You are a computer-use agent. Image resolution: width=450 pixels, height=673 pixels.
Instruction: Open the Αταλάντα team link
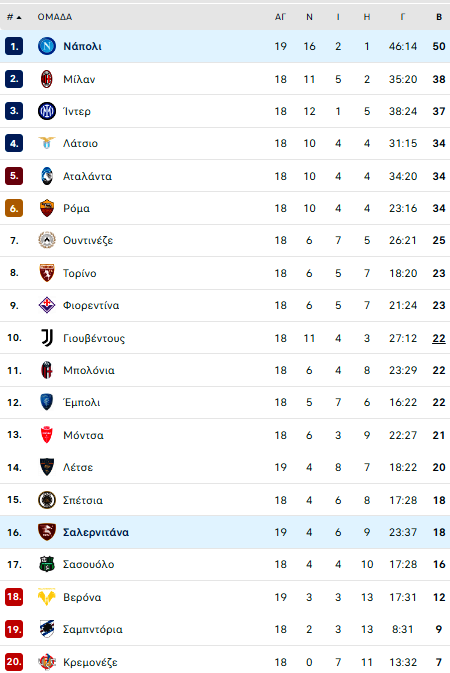click(x=87, y=176)
